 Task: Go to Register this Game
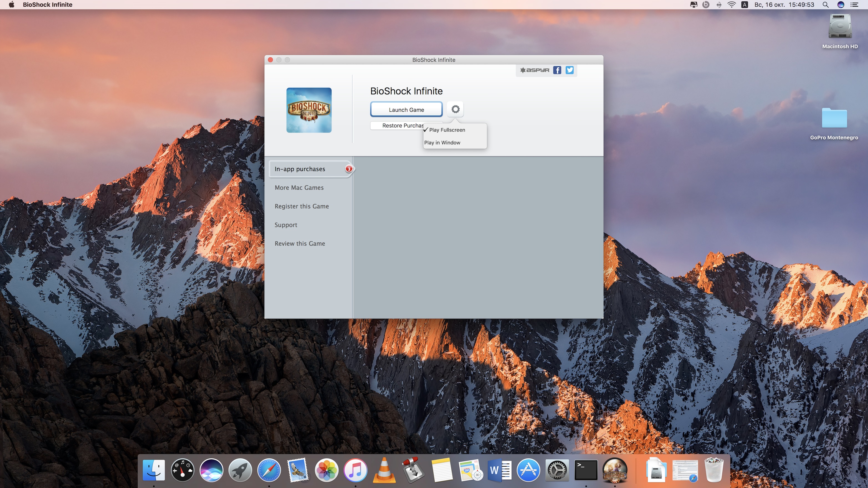pyautogui.click(x=302, y=206)
